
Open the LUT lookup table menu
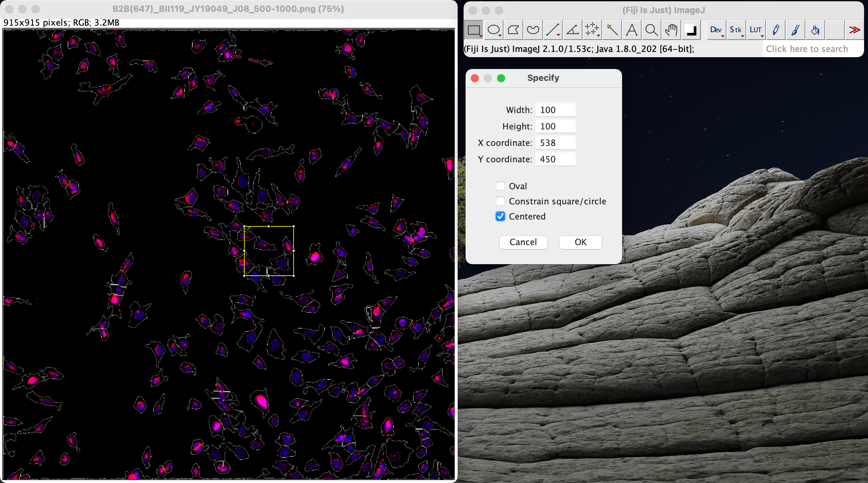pos(756,30)
